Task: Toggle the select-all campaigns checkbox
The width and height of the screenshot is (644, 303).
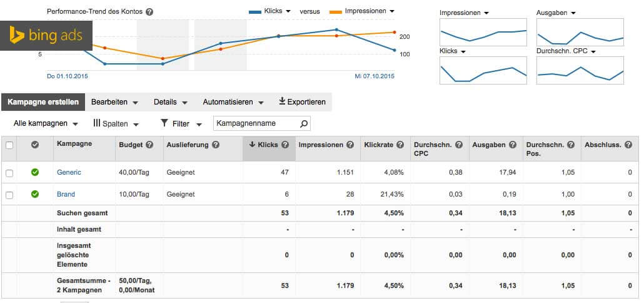Action: (x=9, y=145)
